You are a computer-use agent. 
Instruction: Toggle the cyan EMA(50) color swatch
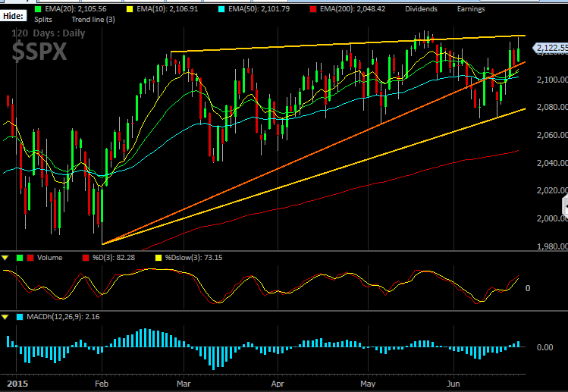221,9
